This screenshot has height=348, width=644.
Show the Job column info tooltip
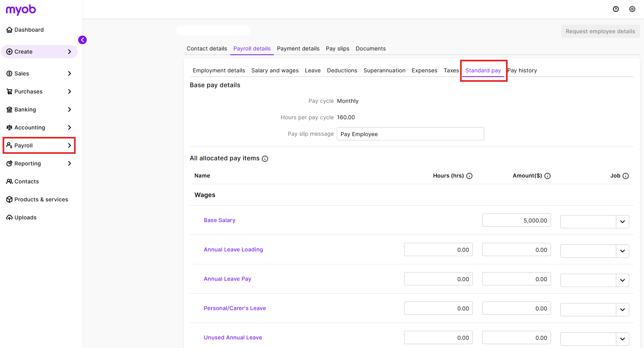(626, 176)
